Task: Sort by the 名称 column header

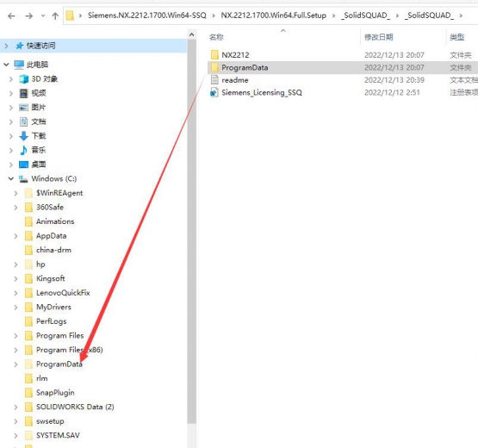Action: pos(216,37)
